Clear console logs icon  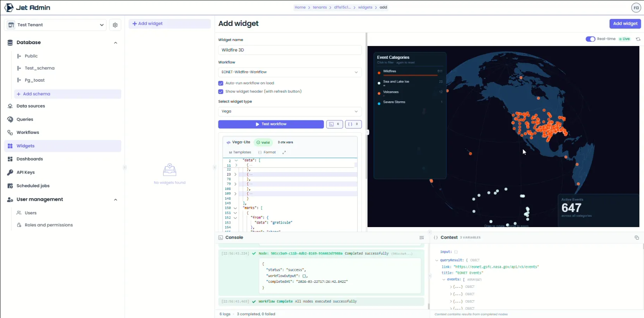[x=422, y=238]
